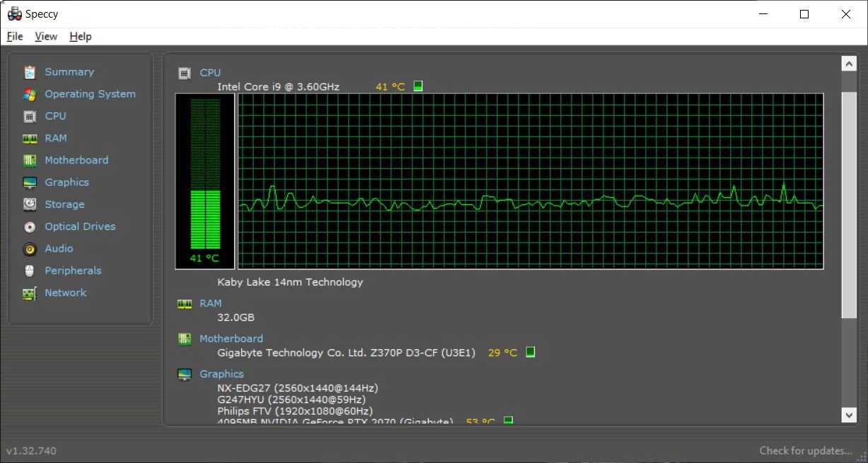Click the Gigabyte Z370P D3-CF motherboard text
Image resolution: width=868 pixels, height=463 pixels.
(347, 353)
